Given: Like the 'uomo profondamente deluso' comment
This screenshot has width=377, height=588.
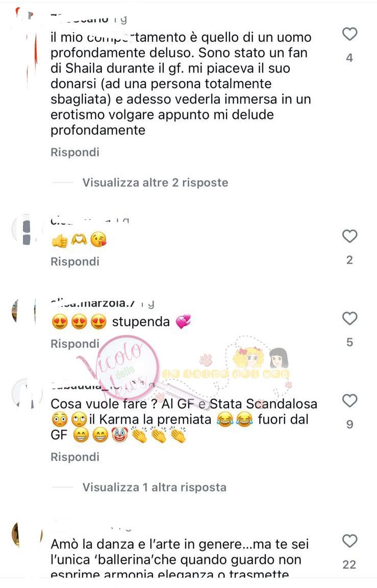Looking at the screenshot, I should [x=349, y=34].
